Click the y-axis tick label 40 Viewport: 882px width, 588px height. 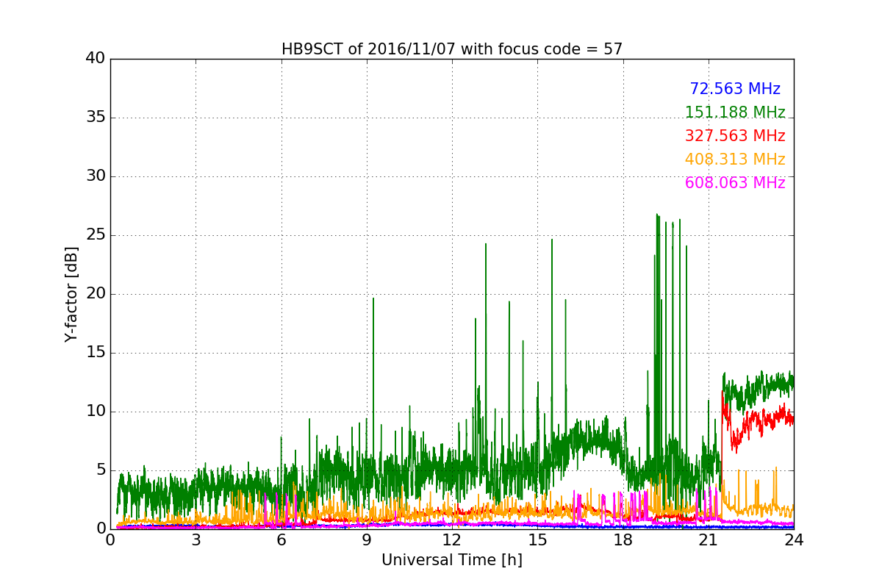[96, 59]
